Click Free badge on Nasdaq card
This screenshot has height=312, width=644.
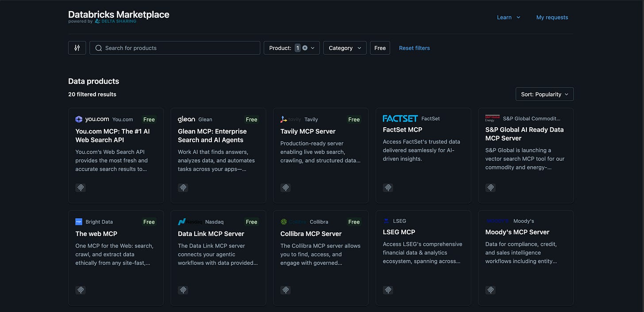point(252,222)
